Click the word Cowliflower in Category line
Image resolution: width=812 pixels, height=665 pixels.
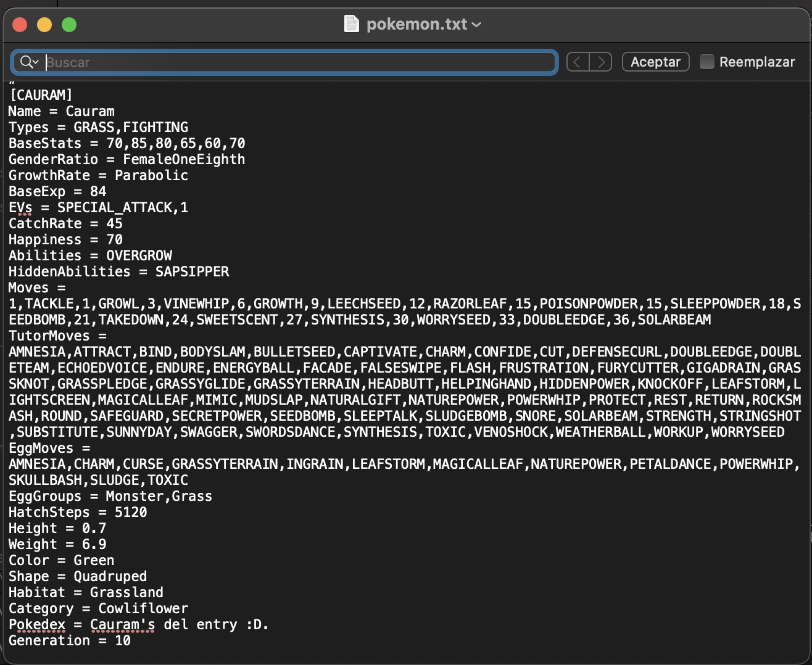click(x=143, y=608)
